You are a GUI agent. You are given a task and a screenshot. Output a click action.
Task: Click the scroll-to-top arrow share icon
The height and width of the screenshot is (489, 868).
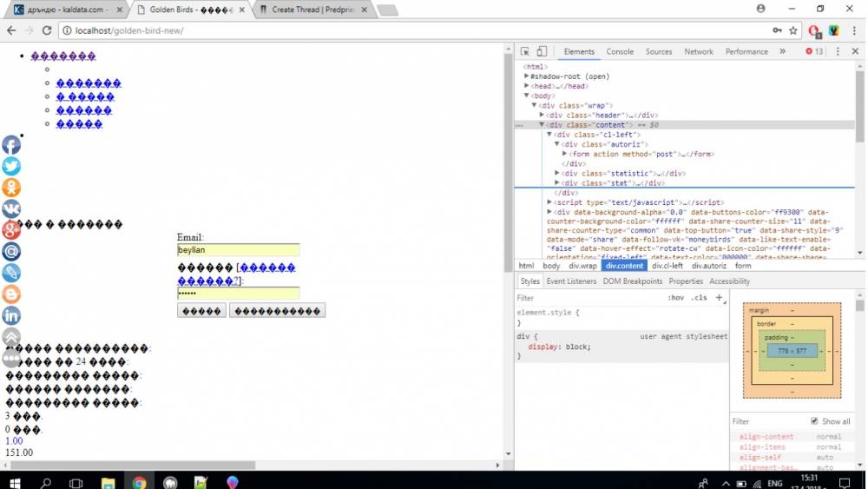pyautogui.click(x=11, y=337)
